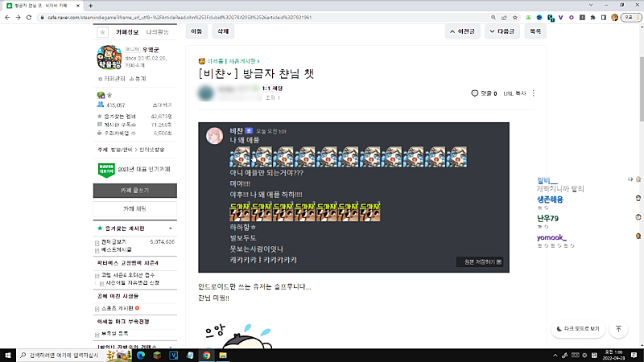
Task: Click the Windows taskbar search box
Action: click(x=74, y=355)
